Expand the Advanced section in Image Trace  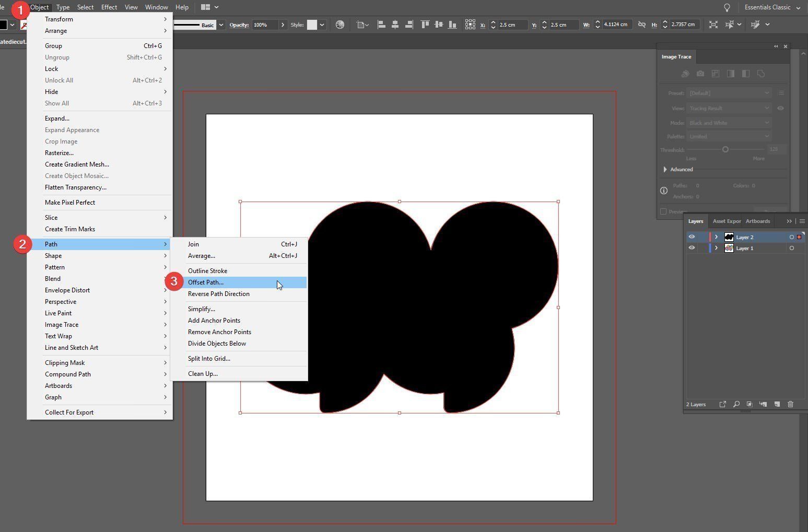tap(665, 169)
